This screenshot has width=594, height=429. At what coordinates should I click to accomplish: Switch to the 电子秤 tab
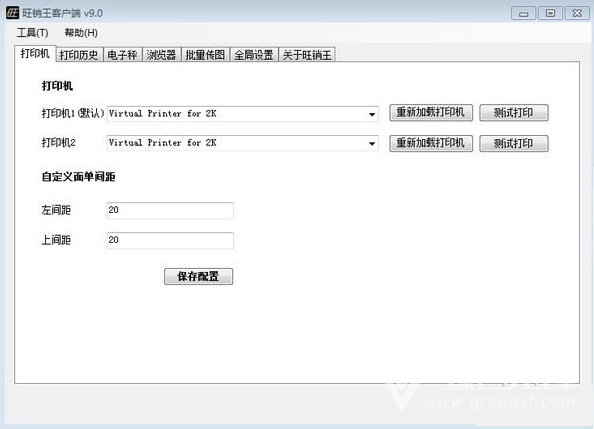tap(122, 55)
